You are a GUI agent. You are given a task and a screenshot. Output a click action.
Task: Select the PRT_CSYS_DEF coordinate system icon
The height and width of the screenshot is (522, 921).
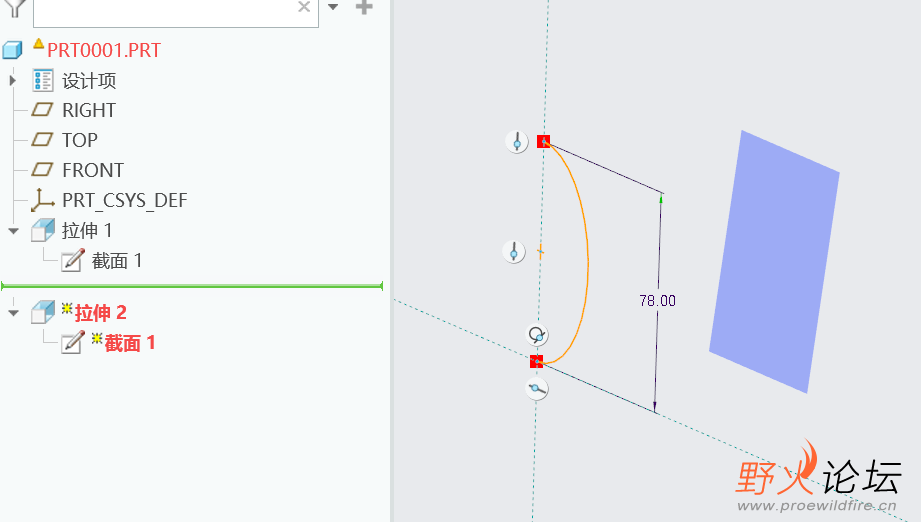coord(42,200)
